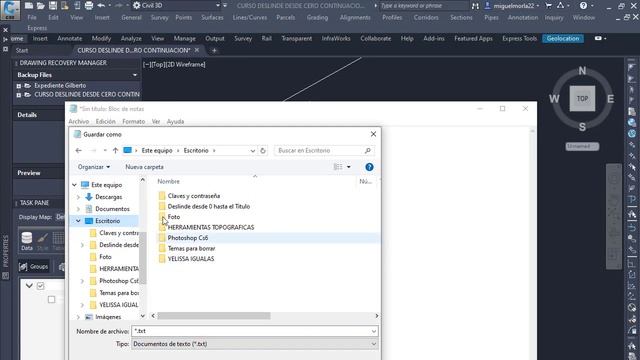Switch to the Geolocation ribbon tab
The height and width of the screenshot is (360, 640).
click(563, 38)
